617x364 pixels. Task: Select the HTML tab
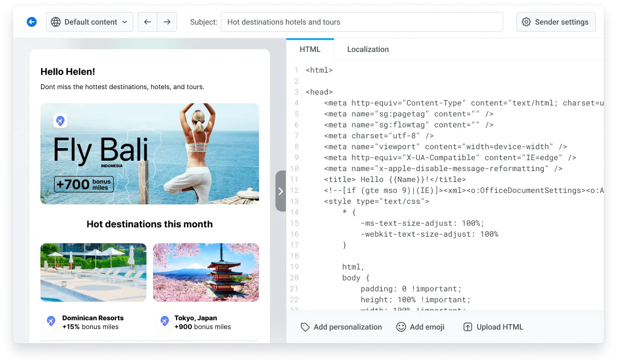click(310, 49)
